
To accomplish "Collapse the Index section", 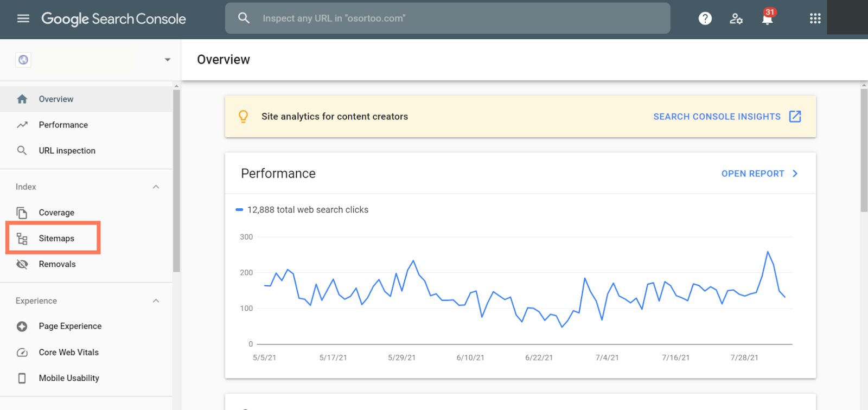I will coord(156,187).
